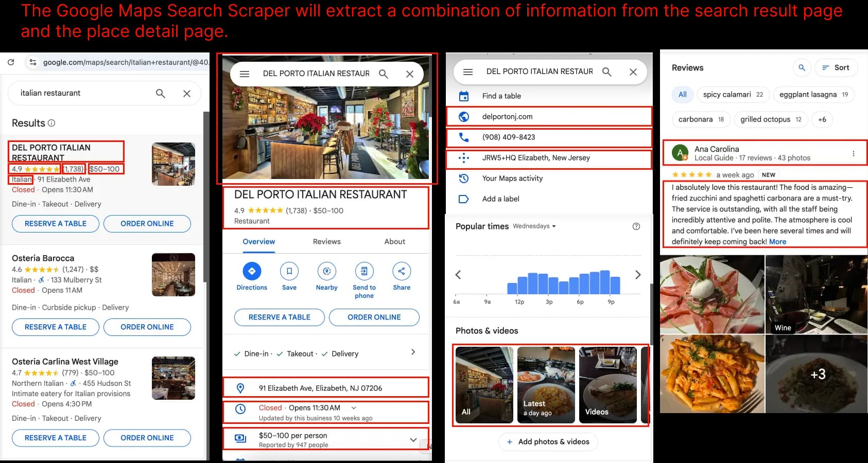Click the calendar icon for Find a table
The height and width of the screenshot is (463, 868).
464,96
